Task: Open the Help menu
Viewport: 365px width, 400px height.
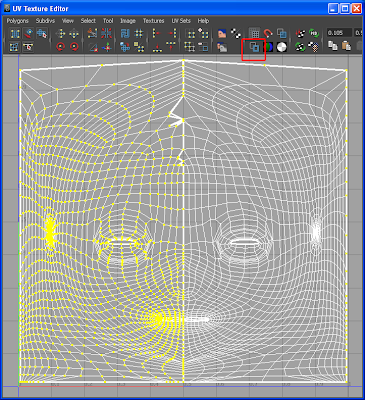Action: pyautogui.click(x=203, y=21)
